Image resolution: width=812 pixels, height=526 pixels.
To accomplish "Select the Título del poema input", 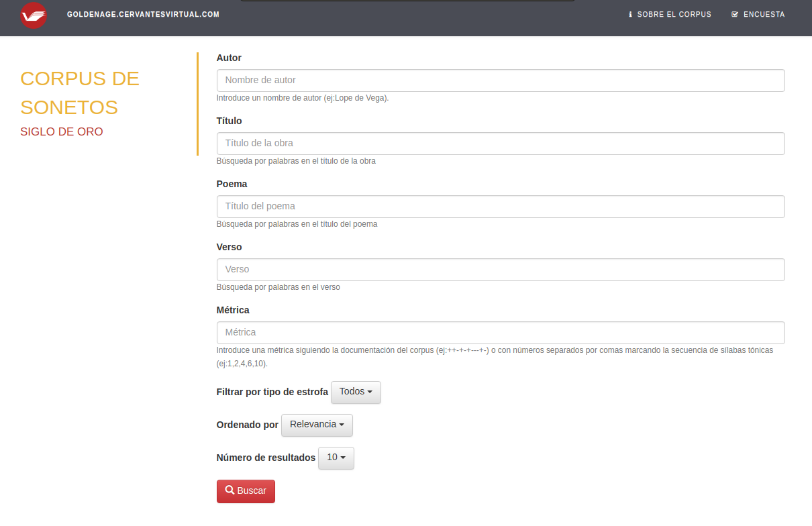I will click(x=501, y=207).
